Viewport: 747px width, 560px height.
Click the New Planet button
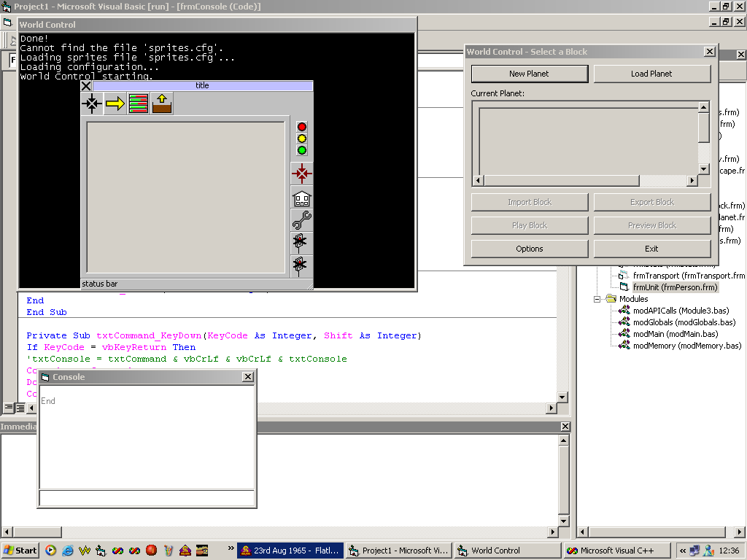(x=530, y=74)
